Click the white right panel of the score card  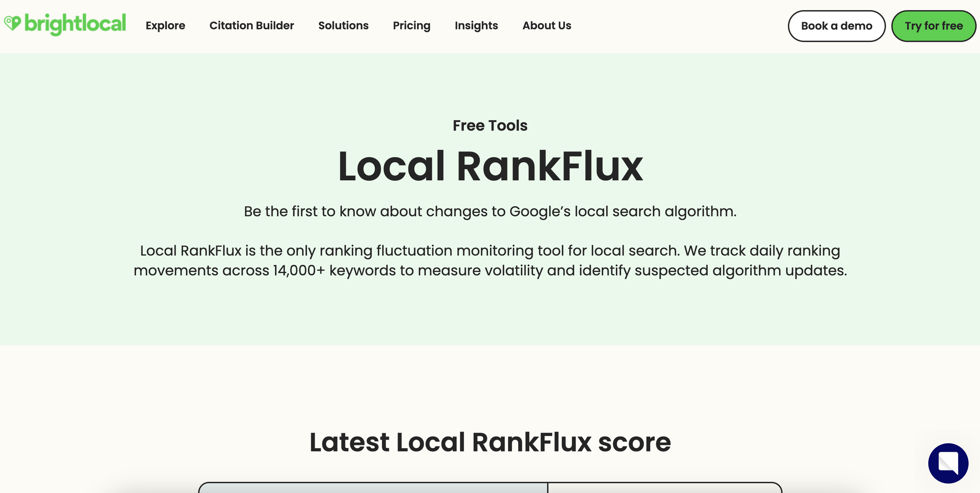[x=664, y=488]
